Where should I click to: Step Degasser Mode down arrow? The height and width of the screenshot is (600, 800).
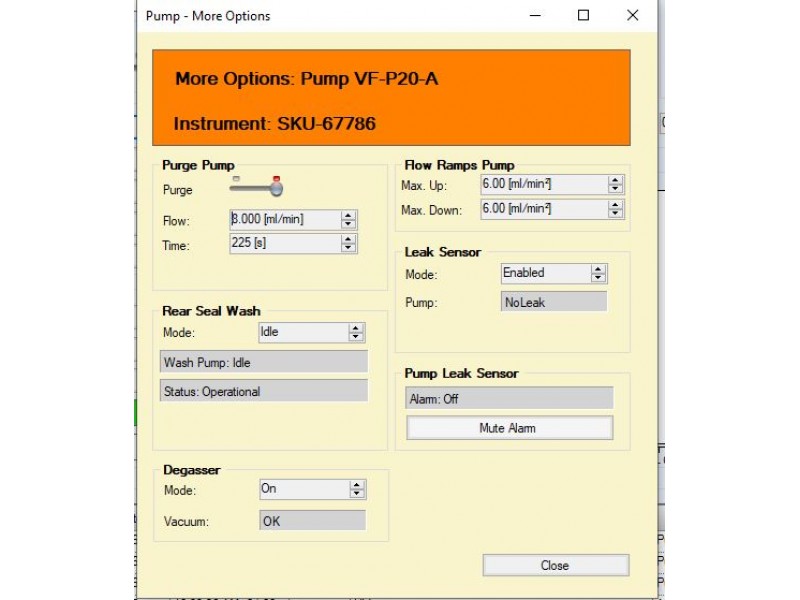[357, 493]
